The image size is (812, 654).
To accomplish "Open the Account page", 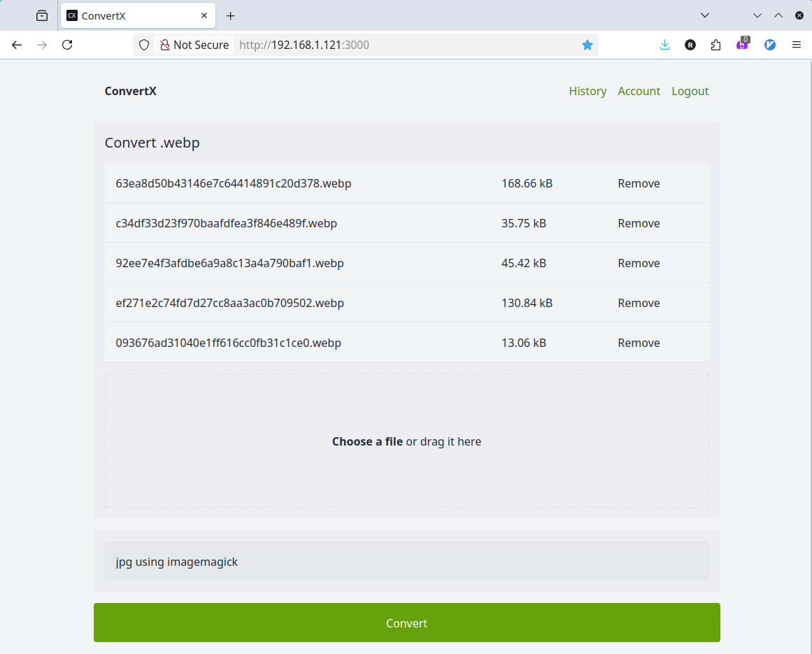I will 639,91.
